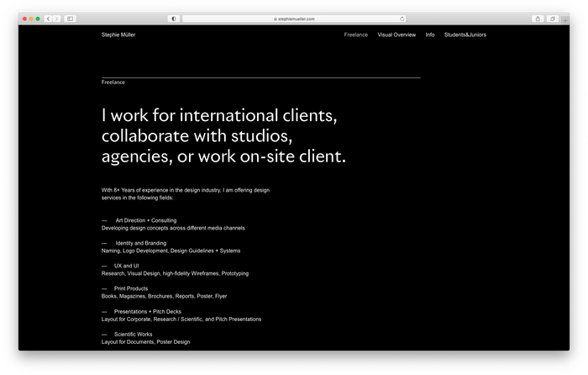Reload the page with the refresh icon
The width and height of the screenshot is (588, 375).
pyautogui.click(x=402, y=18)
